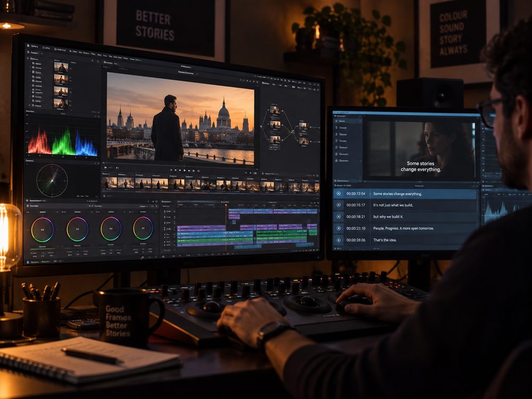This screenshot has height=399, width=532.
Task: Click the timecode 00:00:15:17
Action: pos(355,205)
